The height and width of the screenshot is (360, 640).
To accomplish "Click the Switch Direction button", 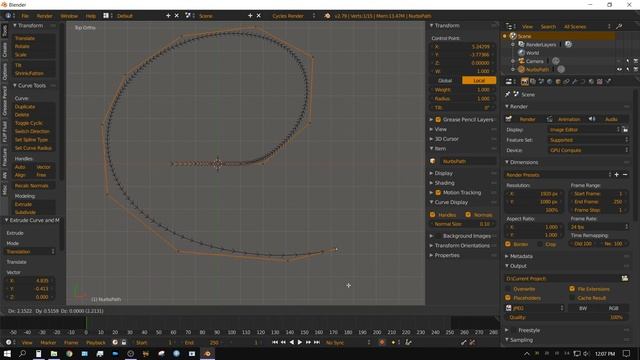I will [x=34, y=131].
